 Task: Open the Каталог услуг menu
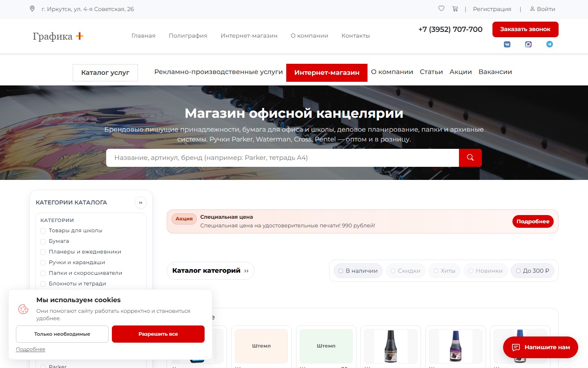pyautogui.click(x=105, y=73)
